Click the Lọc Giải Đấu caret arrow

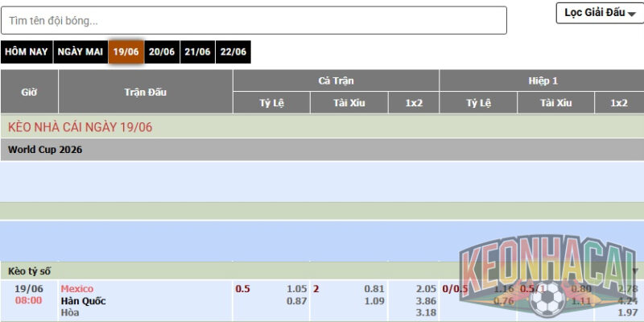(632, 14)
